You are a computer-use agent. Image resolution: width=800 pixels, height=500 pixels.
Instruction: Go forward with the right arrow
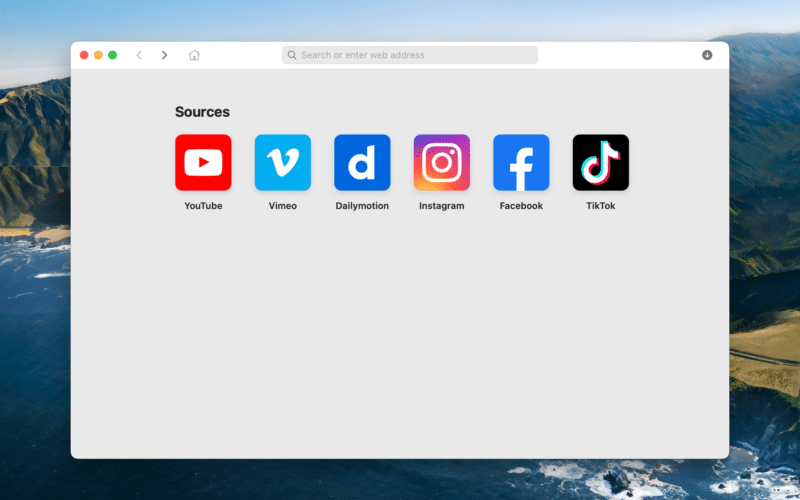coord(164,55)
